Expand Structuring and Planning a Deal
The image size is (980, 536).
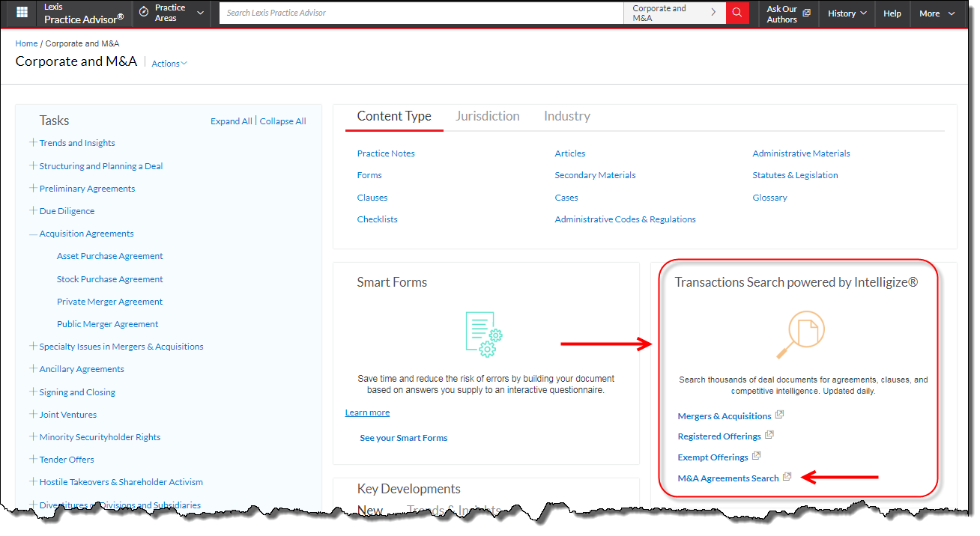(x=33, y=165)
